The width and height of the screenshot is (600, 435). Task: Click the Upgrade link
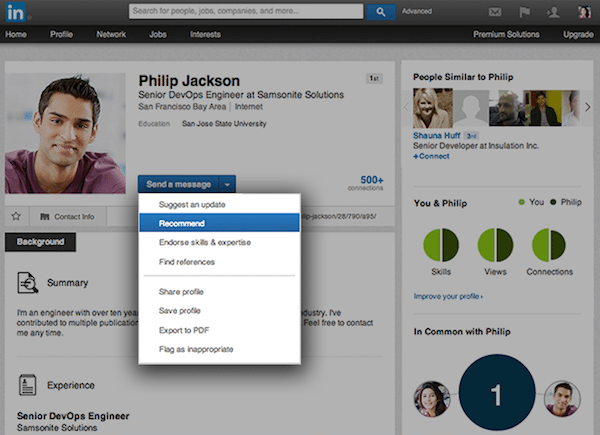tap(578, 34)
